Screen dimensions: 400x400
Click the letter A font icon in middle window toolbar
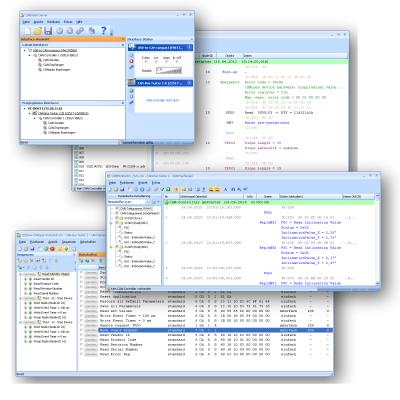[225, 189]
